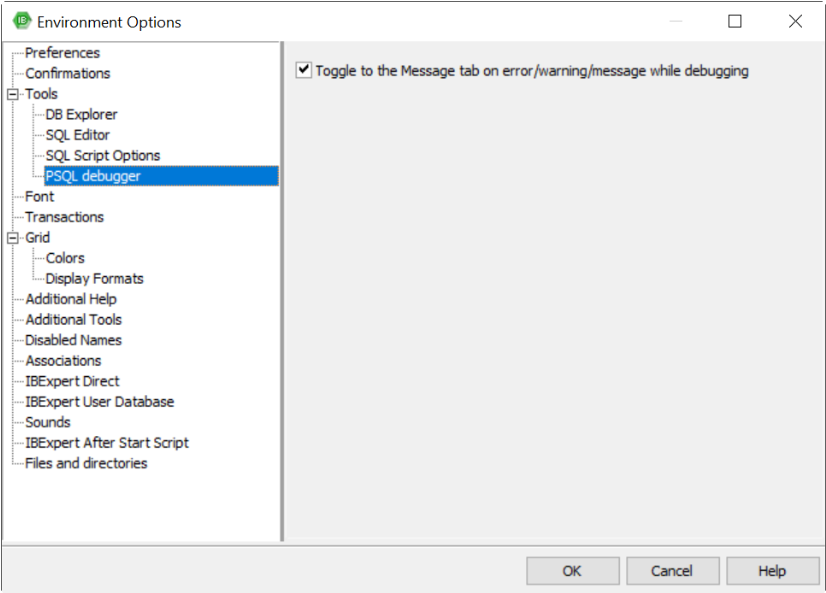Click the Cancel button

(x=671, y=571)
